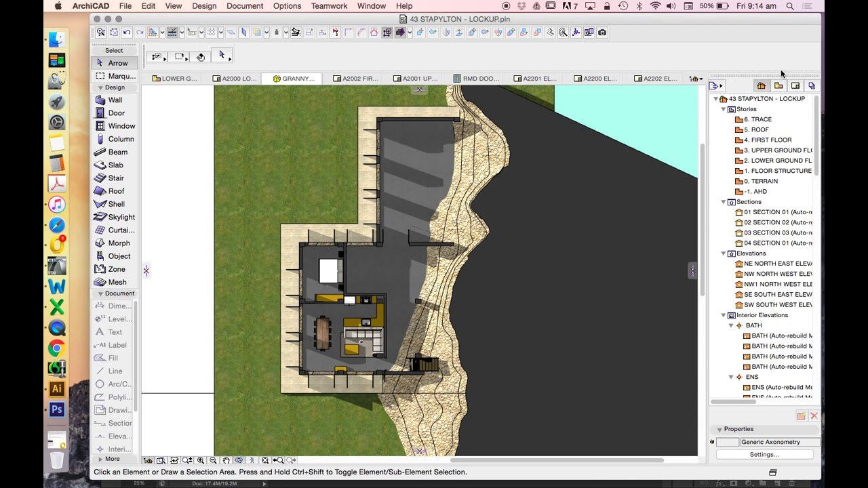
Task: Activate the Arrow selection tool
Action: tap(115, 63)
